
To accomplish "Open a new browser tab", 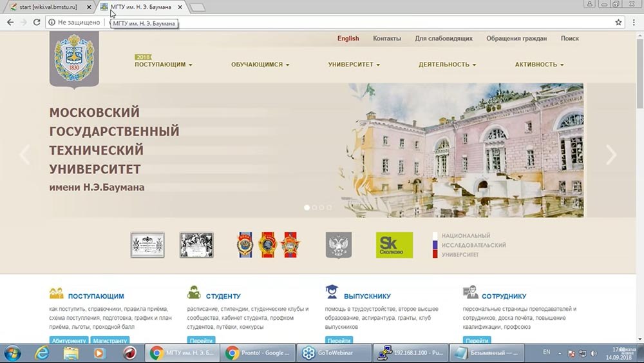I will click(x=198, y=7).
